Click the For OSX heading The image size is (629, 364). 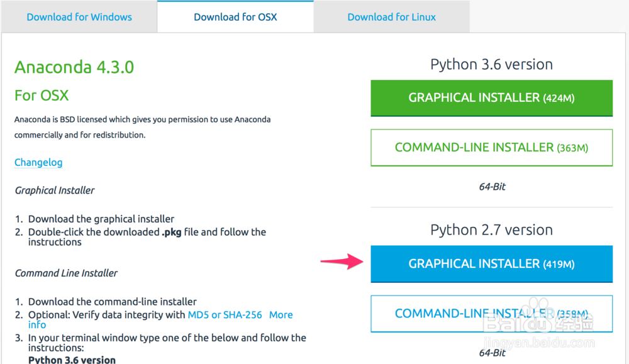point(42,96)
